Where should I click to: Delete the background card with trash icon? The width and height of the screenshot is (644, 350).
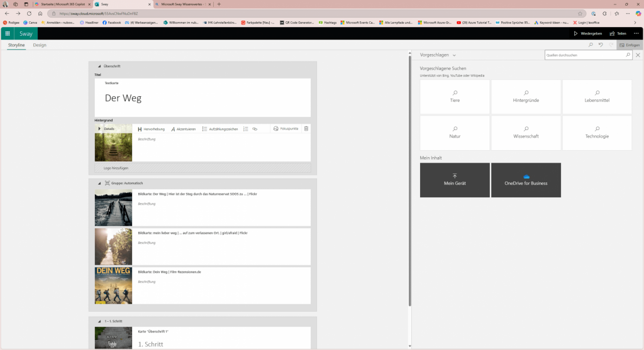click(x=306, y=129)
